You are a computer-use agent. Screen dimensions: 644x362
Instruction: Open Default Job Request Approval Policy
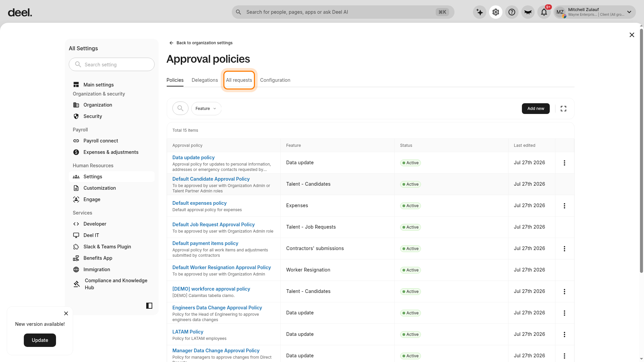pyautogui.click(x=214, y=225)
